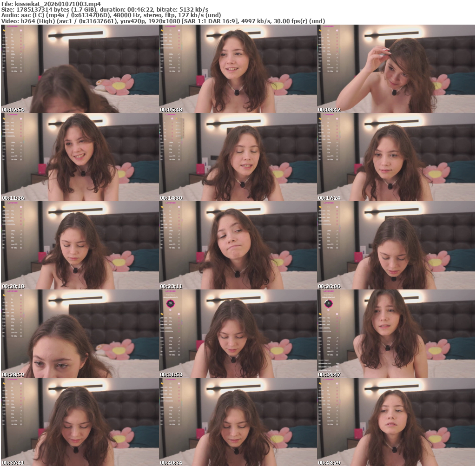
Task: Click the 'Size: 1785137314 bytes' header line
Action: (x=105, y=9)
